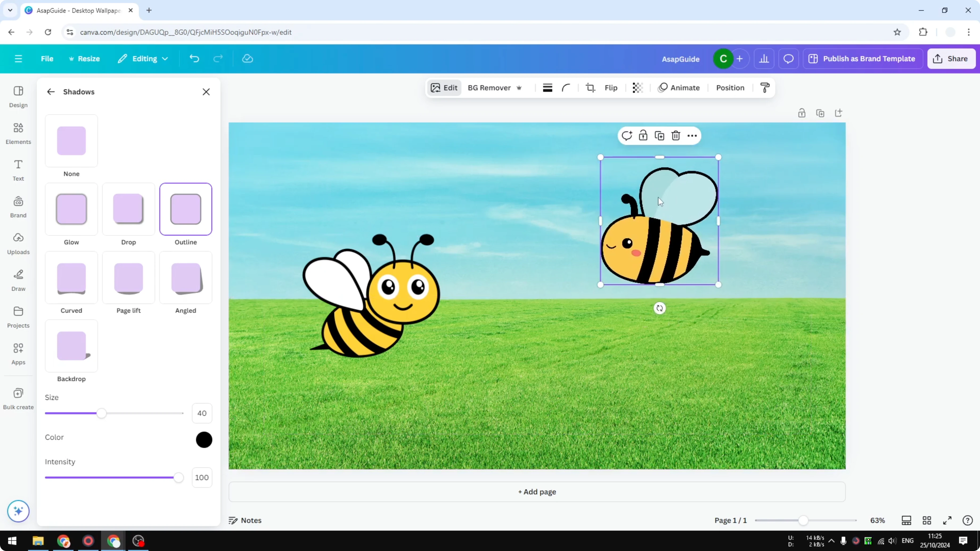
Task: Open the BG Remover tool
Action: pyautogui.click(x=489, y=88)
